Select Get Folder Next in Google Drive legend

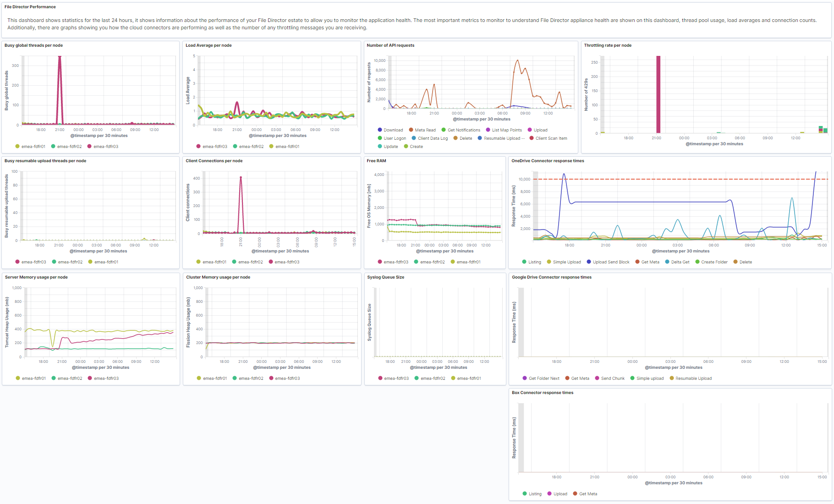click(541, 378)
